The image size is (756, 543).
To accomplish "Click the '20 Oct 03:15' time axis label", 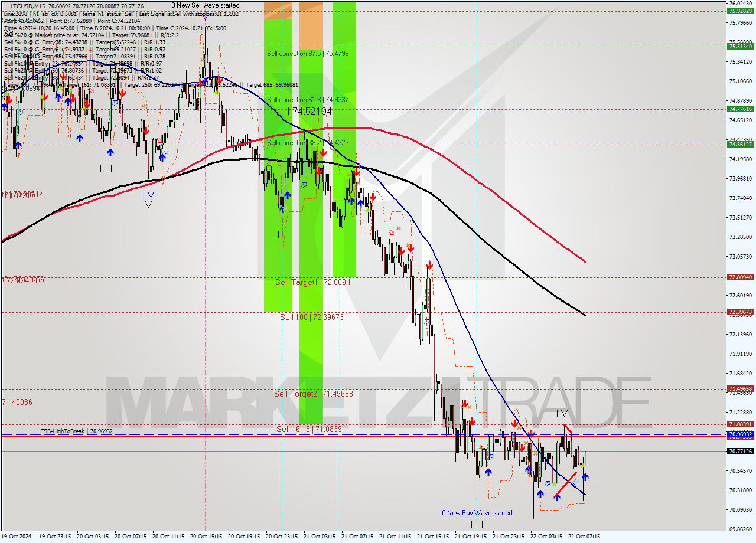I will click(93, 537).
